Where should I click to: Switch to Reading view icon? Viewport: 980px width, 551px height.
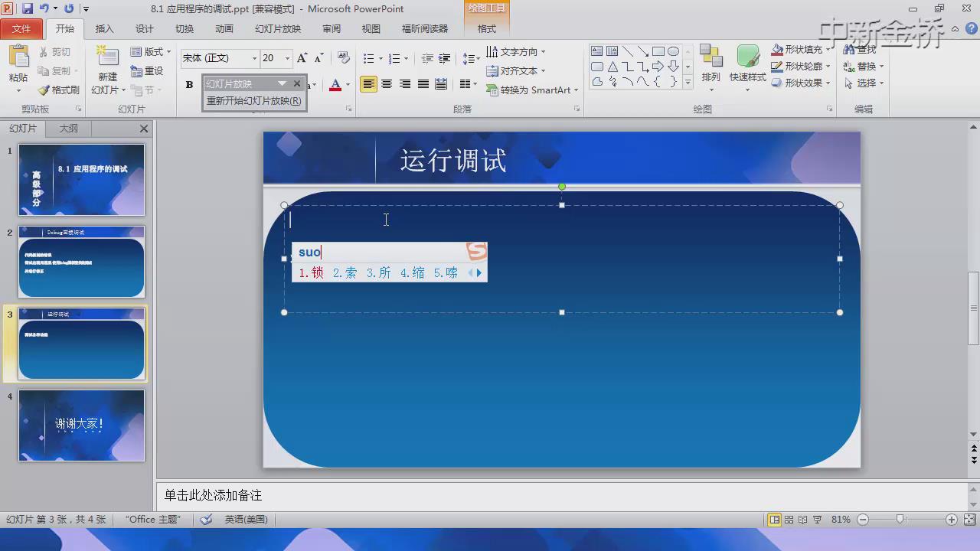coord(802,520)
